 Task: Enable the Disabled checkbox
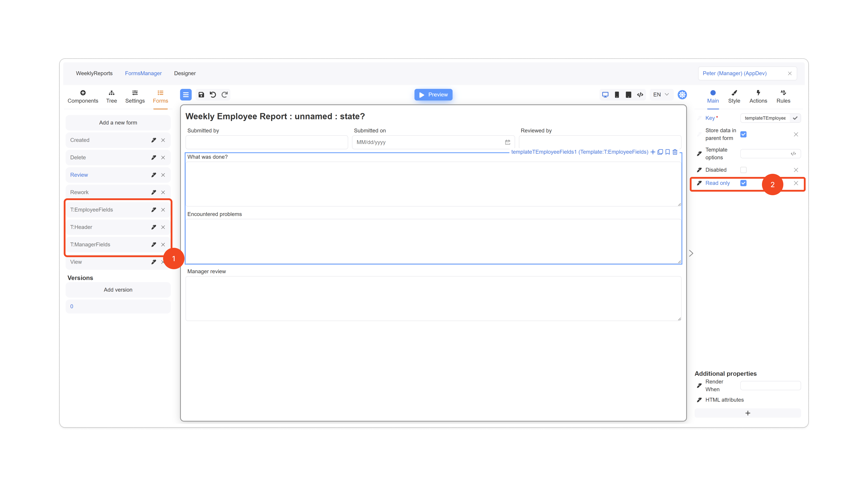click(x=743, y=170)
